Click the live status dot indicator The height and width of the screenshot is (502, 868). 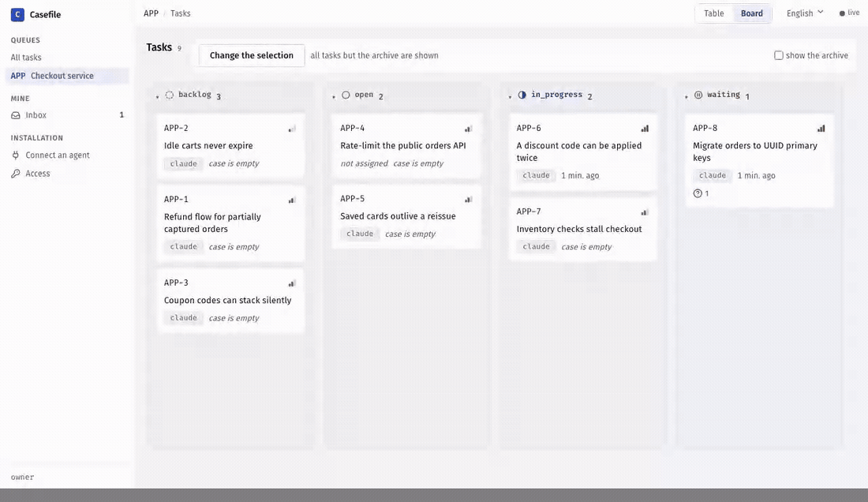[842, 13]
